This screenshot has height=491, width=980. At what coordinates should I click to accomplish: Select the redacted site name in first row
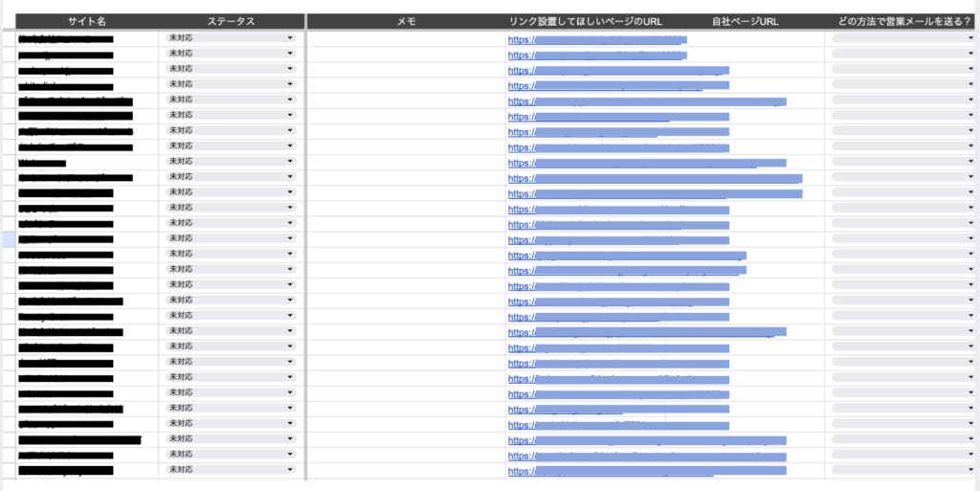(x=65, y=39)
